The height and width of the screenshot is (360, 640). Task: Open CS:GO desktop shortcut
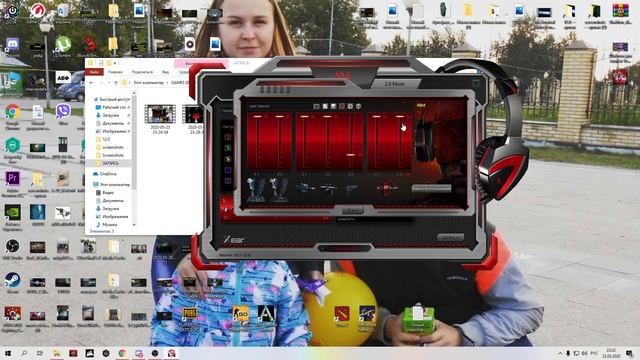tap(240, 318)
